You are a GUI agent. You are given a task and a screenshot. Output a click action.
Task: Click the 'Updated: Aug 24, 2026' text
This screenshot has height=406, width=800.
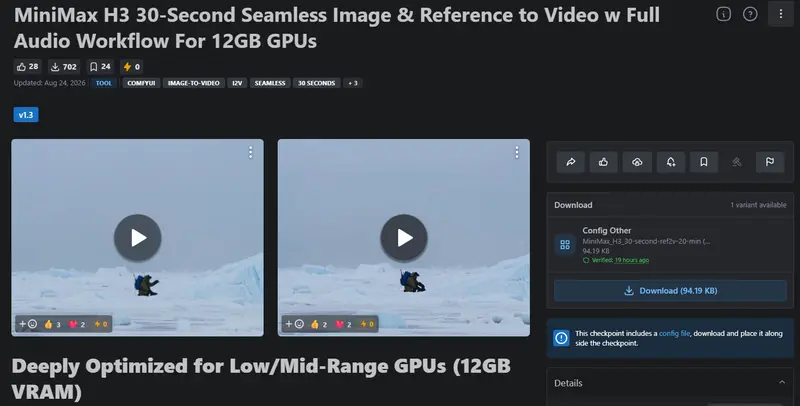(x=49, y=83)
